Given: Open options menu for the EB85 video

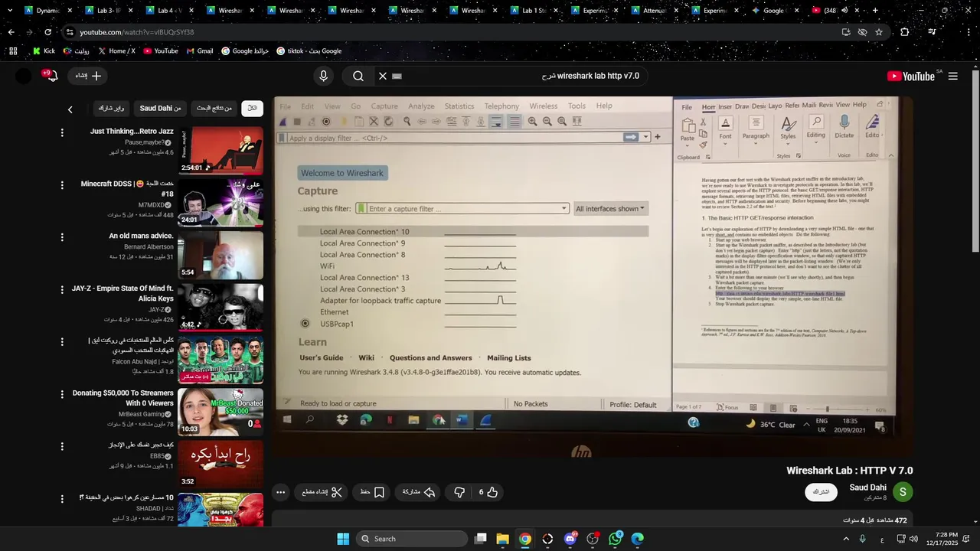Looking at the screenshot, I should coord(62,446).
